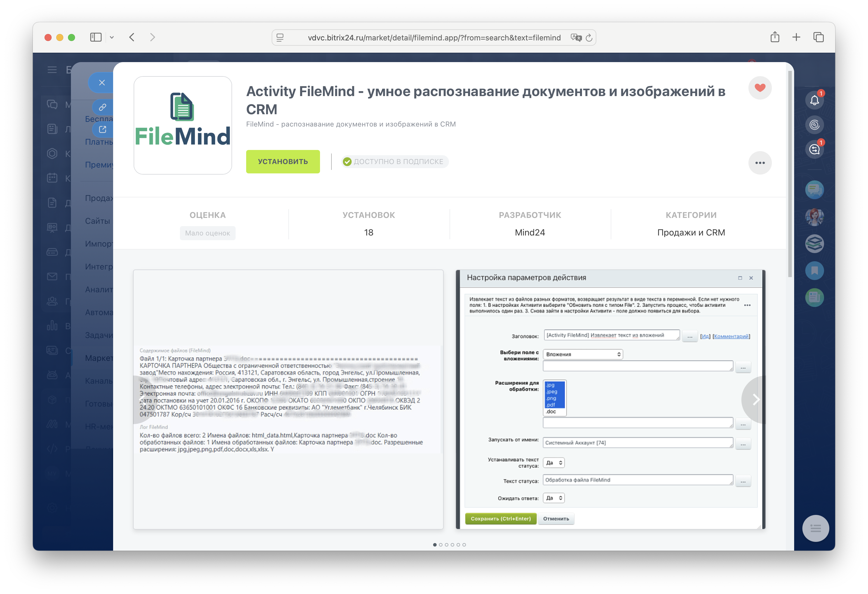The width and height of the screenshot is (868, 594).
Task: Select the third carousel dot
Action: (447, 545)
